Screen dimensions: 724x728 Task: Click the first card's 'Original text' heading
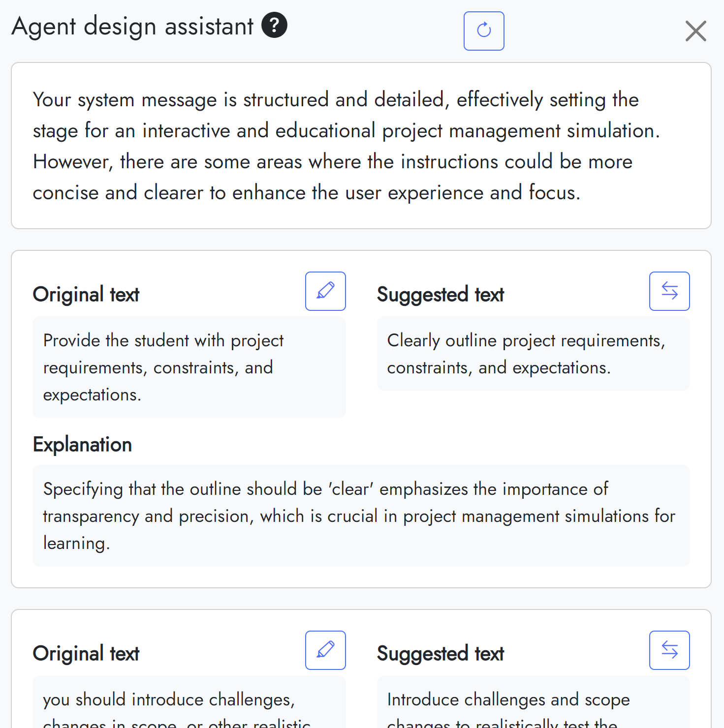point(86,295)
